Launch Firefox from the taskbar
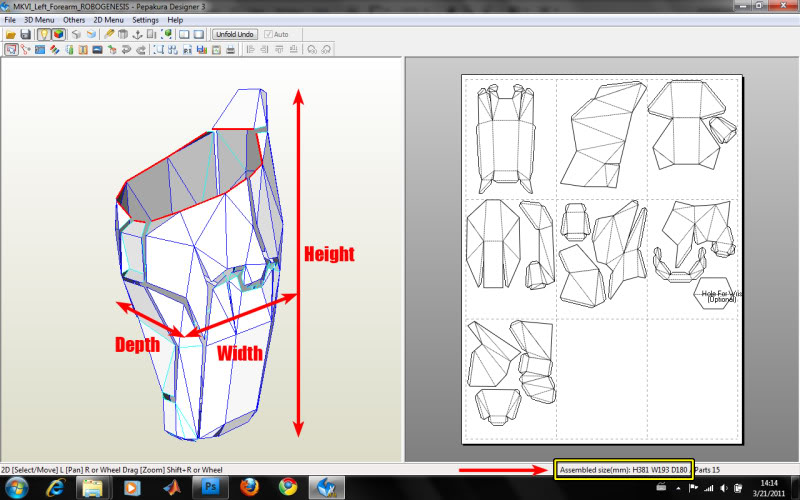Image resolution: width=800 pixels, height=500 pixels. click(249, 487)
